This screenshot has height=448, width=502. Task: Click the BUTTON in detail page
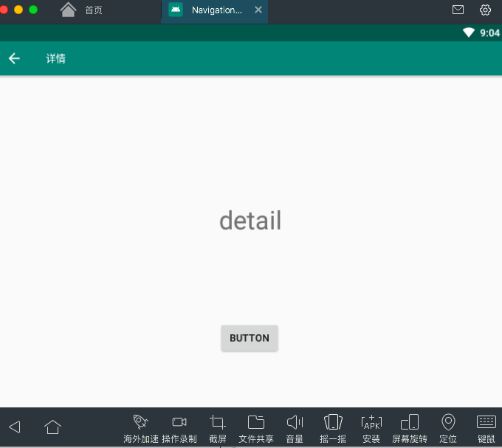[x=250, y=338]
